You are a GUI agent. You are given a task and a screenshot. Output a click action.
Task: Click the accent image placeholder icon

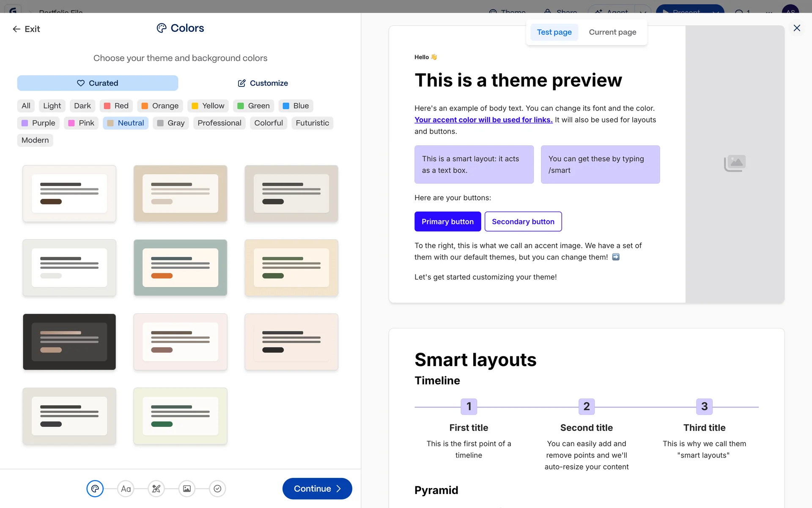[x=735, y=163]
